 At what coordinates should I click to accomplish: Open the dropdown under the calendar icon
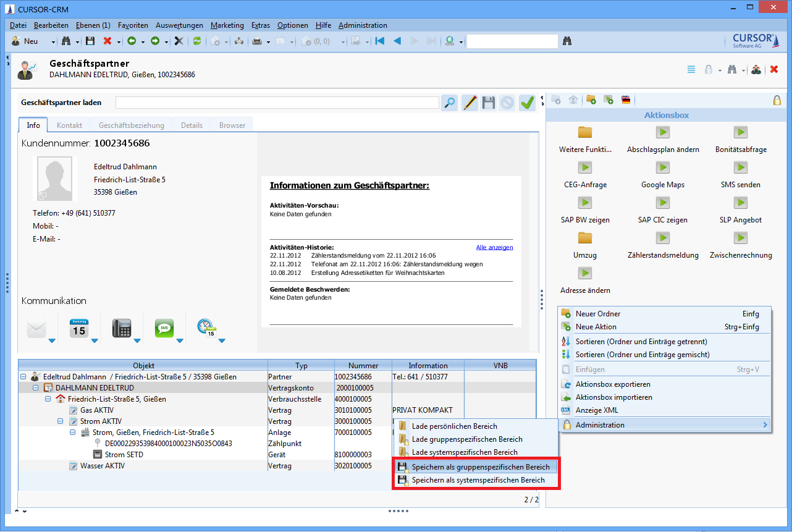pos(95,340)
